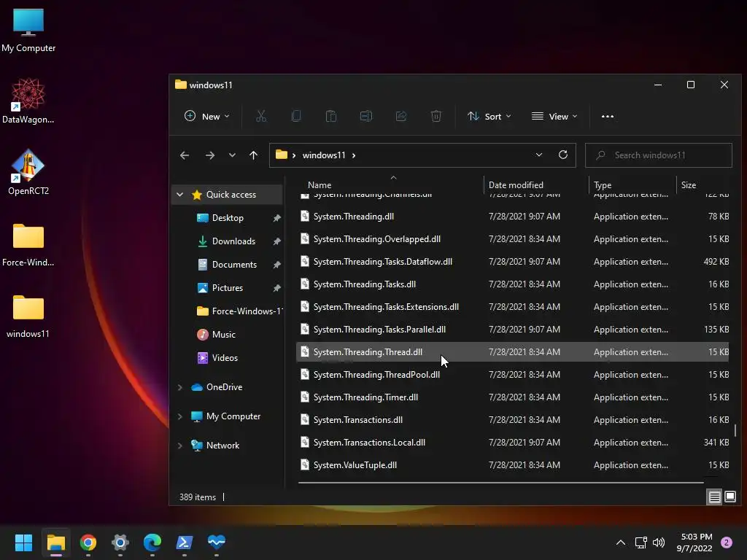Open Google Chrome from the taskbar

point(88,542)
